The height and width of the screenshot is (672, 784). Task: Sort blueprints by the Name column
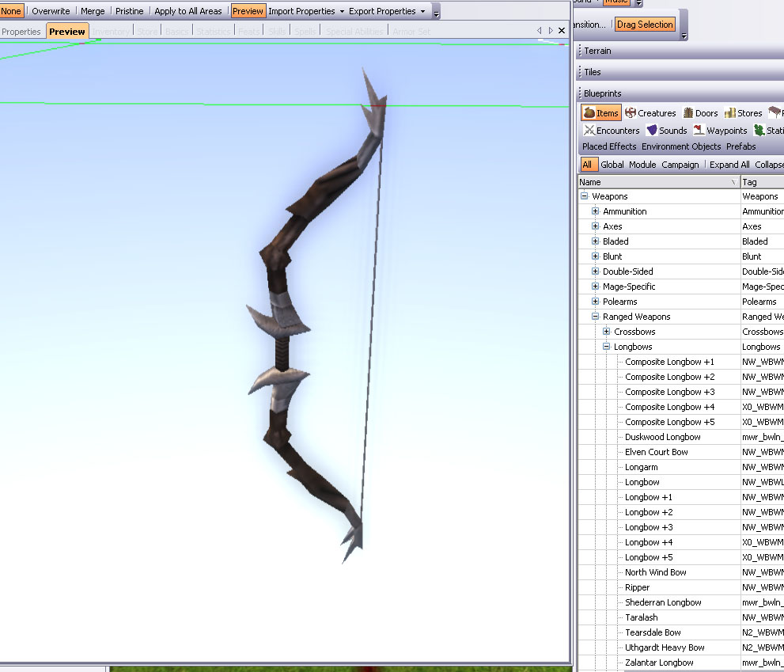(x=659, y=182)
